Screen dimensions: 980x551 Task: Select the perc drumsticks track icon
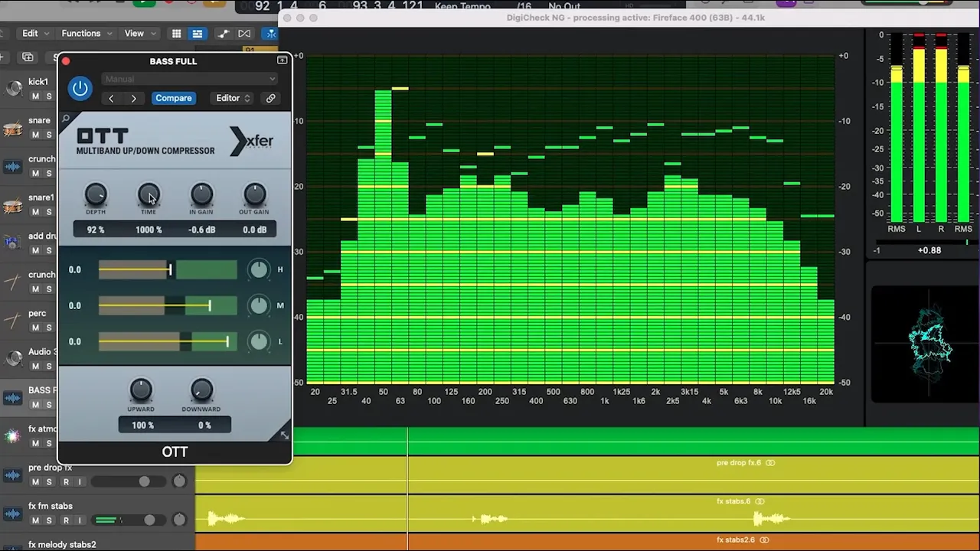[x=12, y=321]
